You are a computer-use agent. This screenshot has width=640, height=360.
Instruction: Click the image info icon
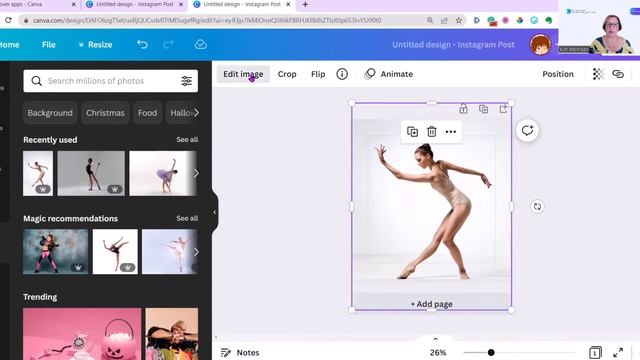(x=342, y=74)
